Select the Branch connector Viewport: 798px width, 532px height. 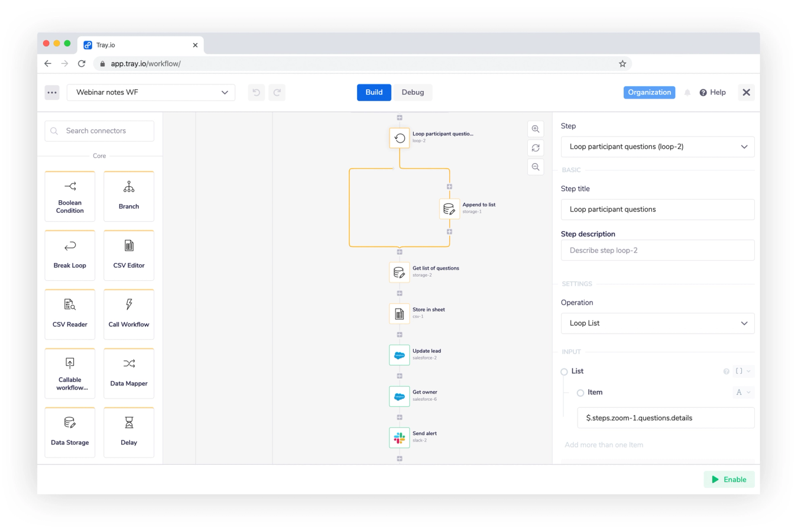point(129,196)
